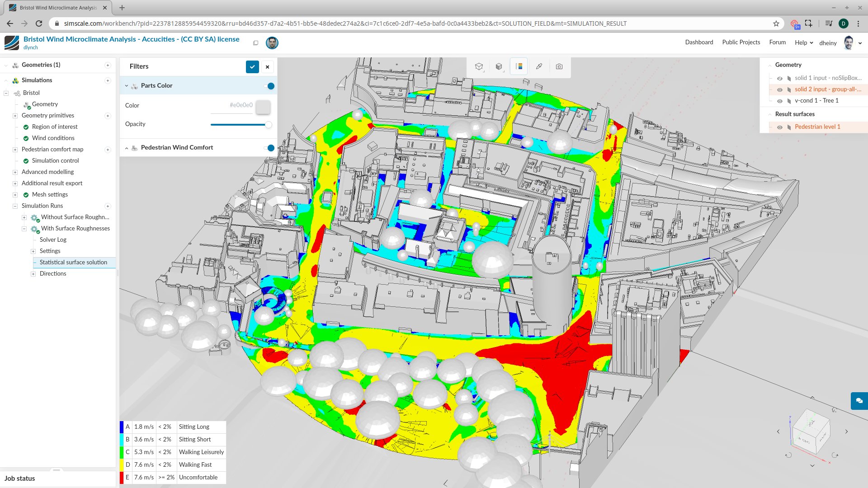Show solid 1 input - noSlipBox visibility

point(779,78)
